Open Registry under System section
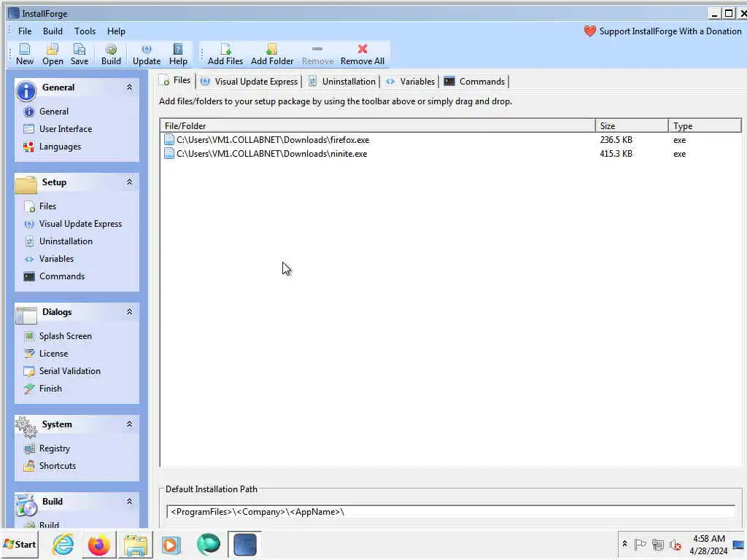This screenshot has width=747, height=560. point(54,448)
